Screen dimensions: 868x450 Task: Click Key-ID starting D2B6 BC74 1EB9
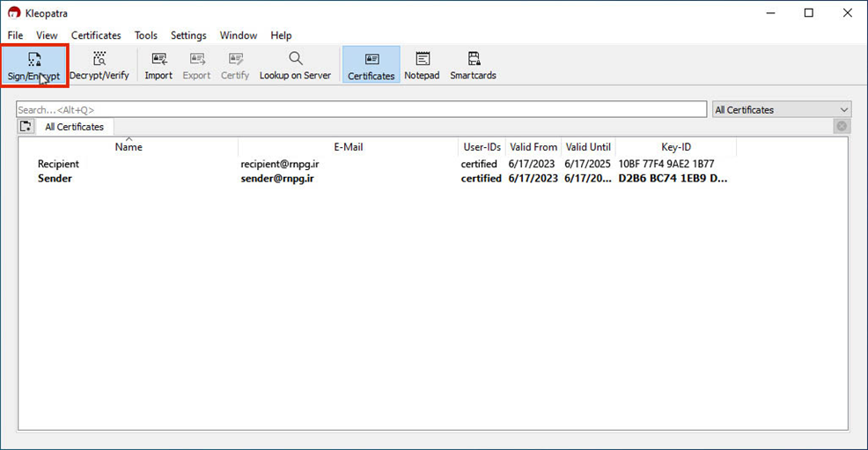[x=673, y=178]
